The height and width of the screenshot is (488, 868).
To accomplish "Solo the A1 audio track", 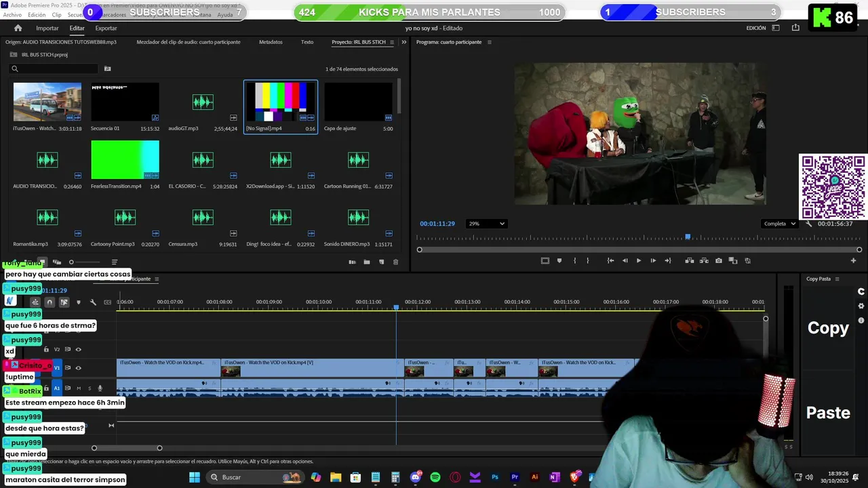I will pos(89,388).
